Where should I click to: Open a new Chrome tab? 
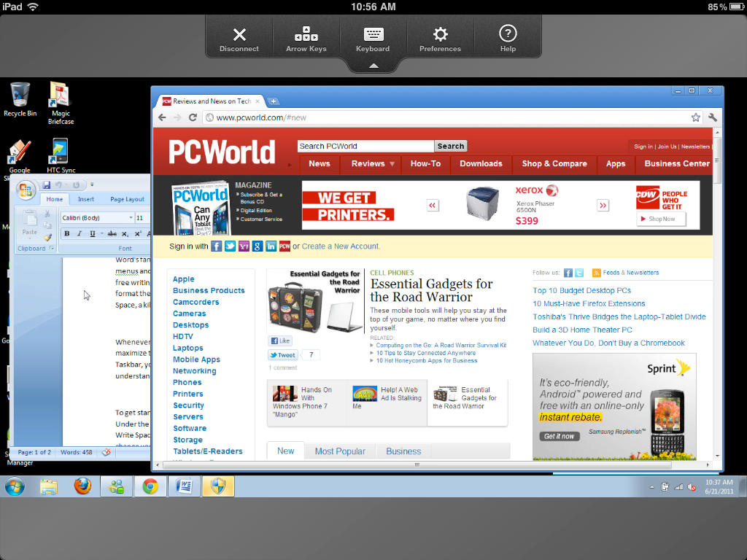click(x=274, y=101)
